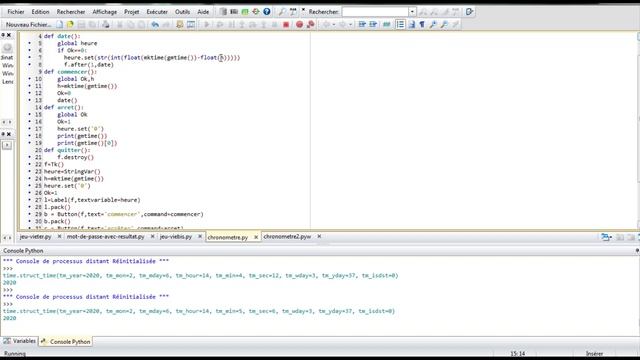Close the jeu-viebis.py tab

coord(200,236)
